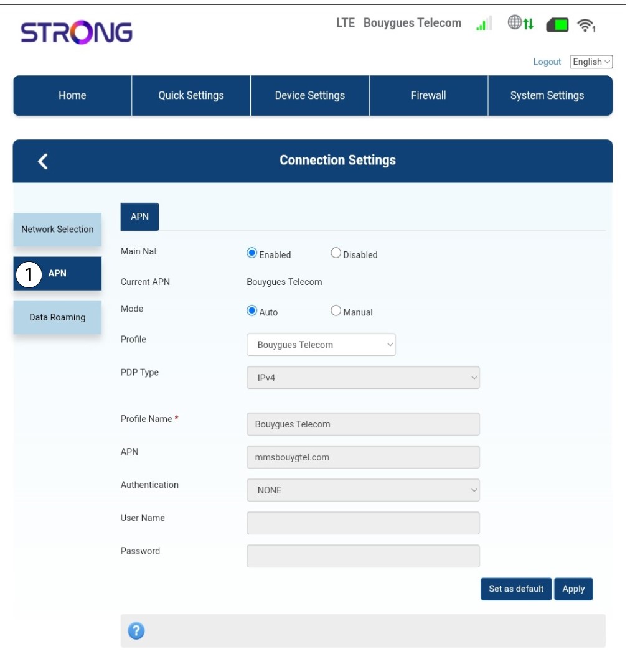This screenshot has width=630, height=672.
Task: Click the STRONG logo
Action: [77, 32]
